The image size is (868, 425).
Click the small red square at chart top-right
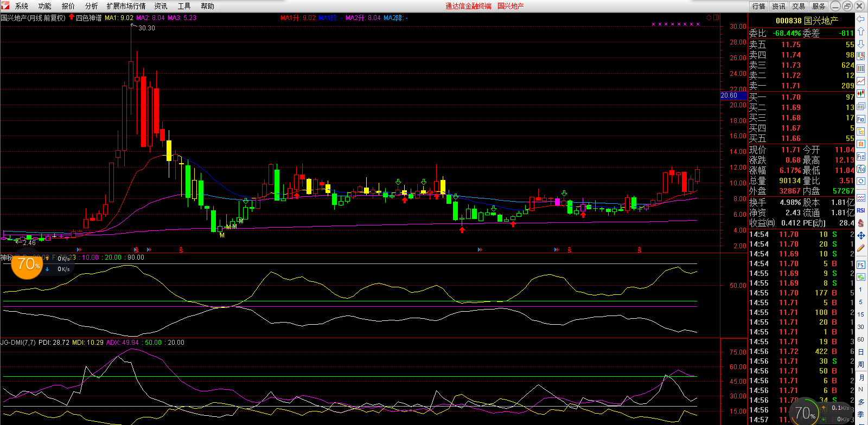(716, 17)
